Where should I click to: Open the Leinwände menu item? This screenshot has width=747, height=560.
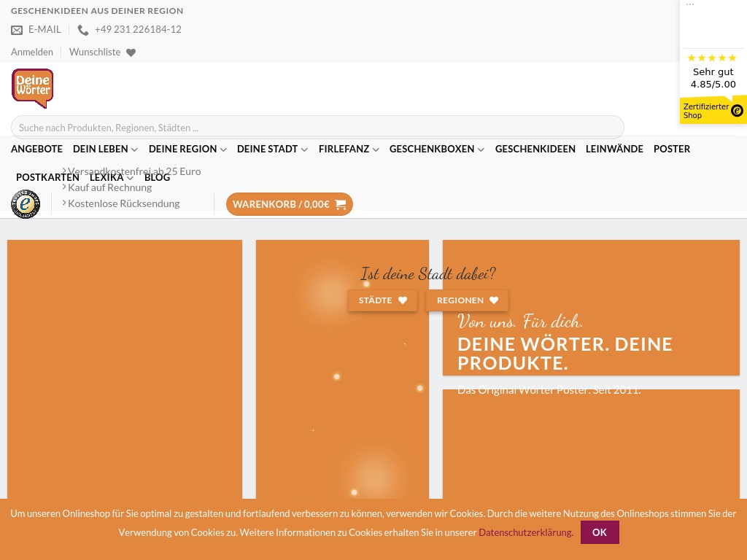point(614,149)
